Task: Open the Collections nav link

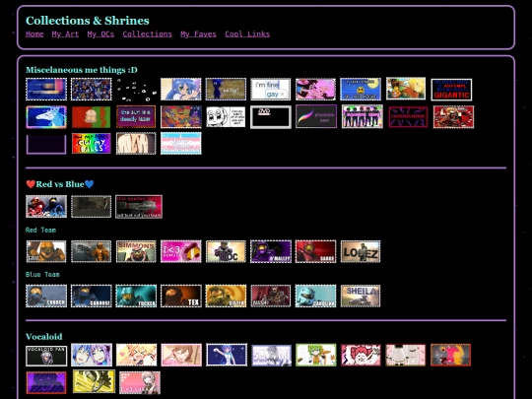Action: 147,33
